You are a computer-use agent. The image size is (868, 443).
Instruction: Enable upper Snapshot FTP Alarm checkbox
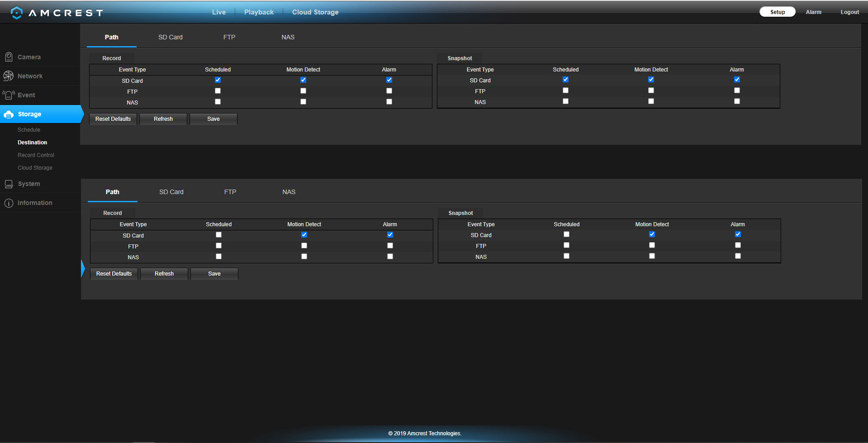pos(737,91)
